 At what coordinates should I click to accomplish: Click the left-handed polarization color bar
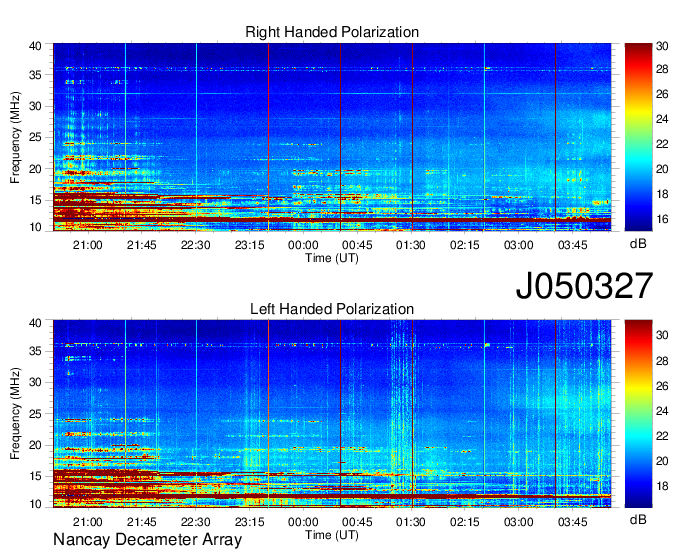[x=638, y=414]
